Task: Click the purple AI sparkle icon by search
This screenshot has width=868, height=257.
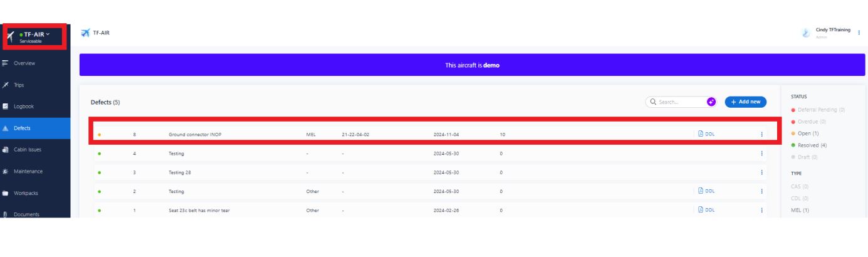Action: [711, 102]
